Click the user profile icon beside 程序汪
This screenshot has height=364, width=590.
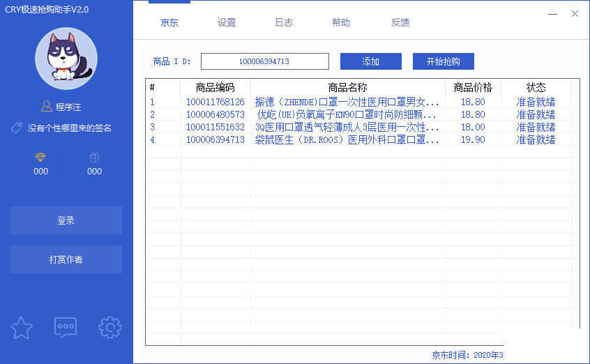[x=47, y=107]
